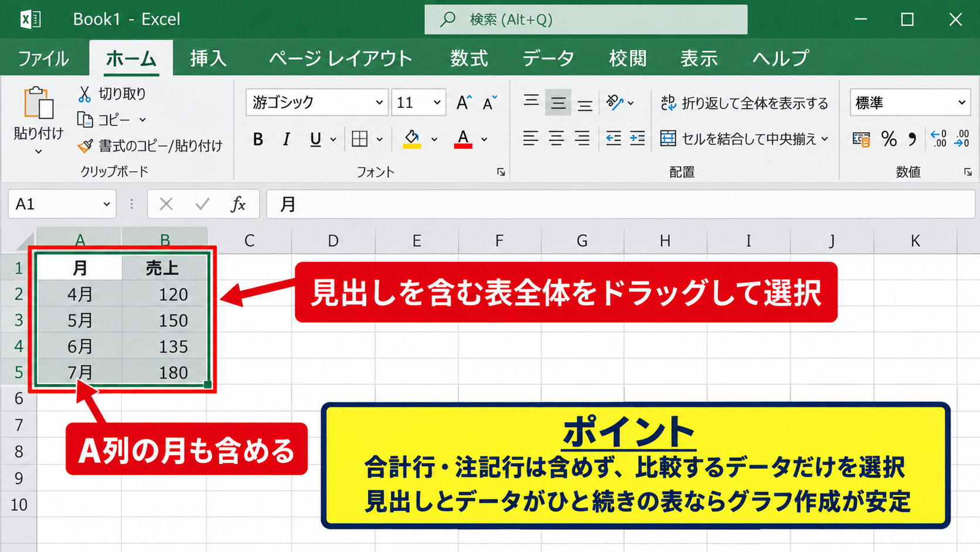
Task: Click the Accounting Number Format icon
Action: pos(861,139)
